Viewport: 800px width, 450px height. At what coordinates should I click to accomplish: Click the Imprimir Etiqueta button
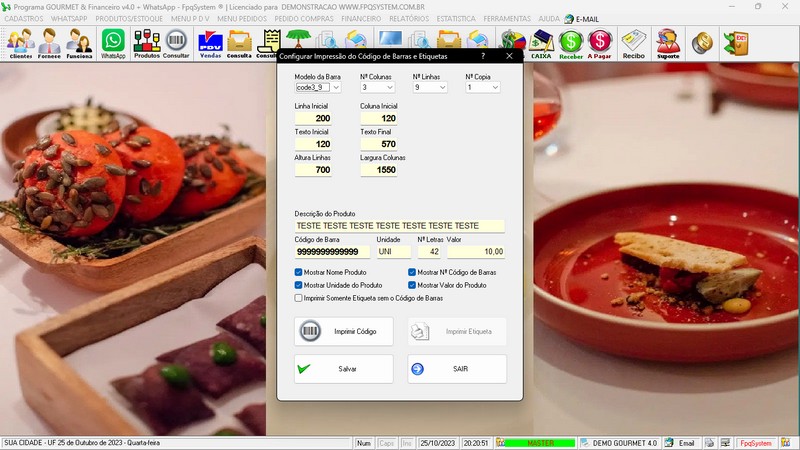click(457, 332)
